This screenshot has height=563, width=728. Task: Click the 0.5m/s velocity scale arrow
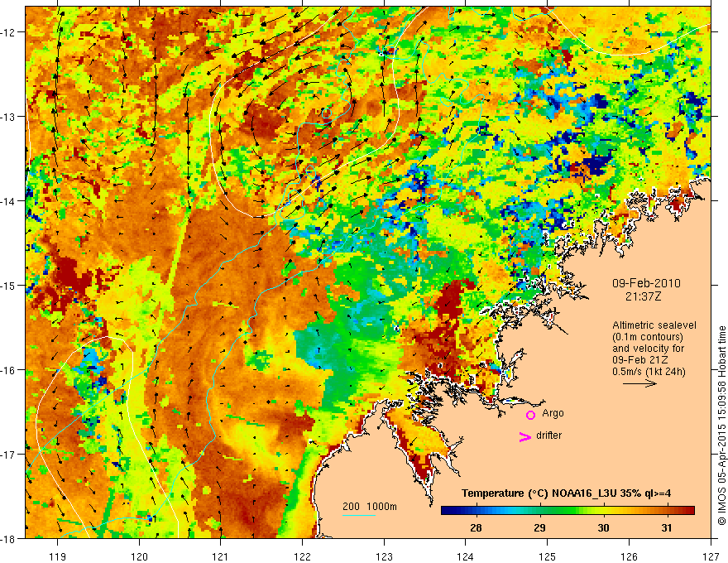(x=639, y=383)
